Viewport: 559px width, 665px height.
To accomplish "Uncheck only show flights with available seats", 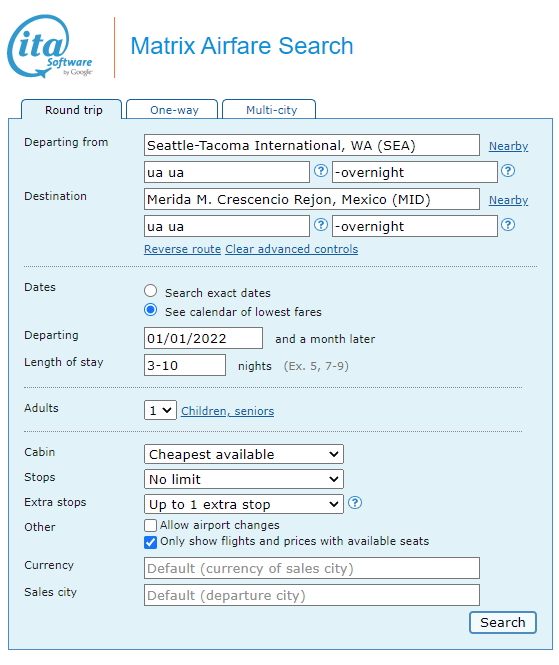I will tap(150, 542).
